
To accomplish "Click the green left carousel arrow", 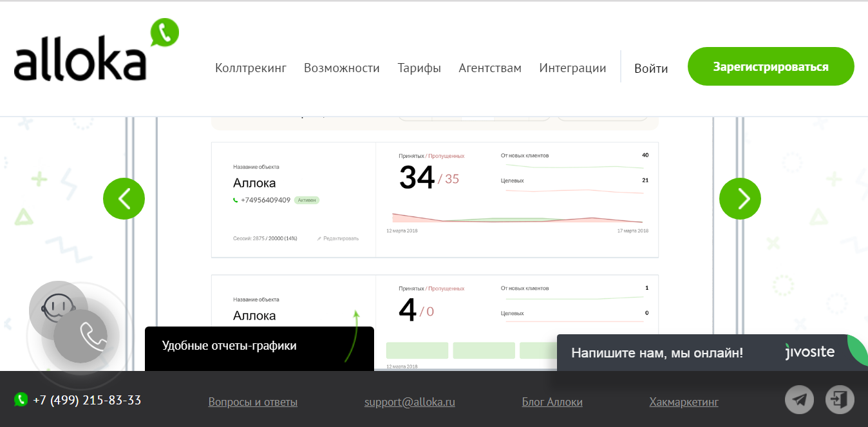I will (x=124, y=198).
